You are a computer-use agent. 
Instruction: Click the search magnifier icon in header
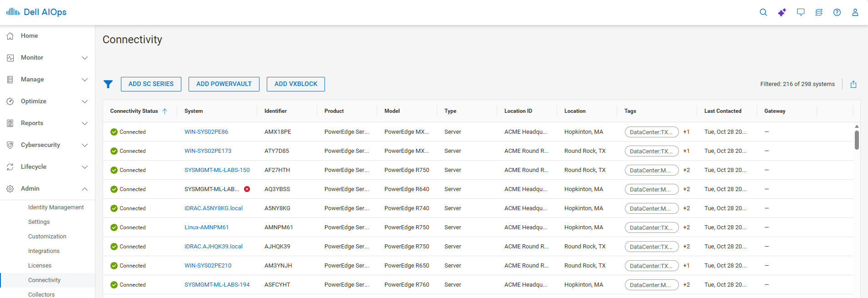coord(763,12)
